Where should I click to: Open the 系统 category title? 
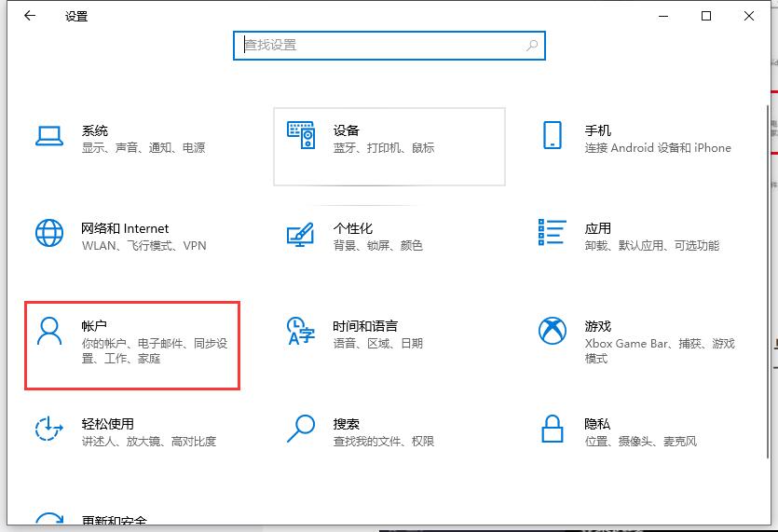coord(95,131)
